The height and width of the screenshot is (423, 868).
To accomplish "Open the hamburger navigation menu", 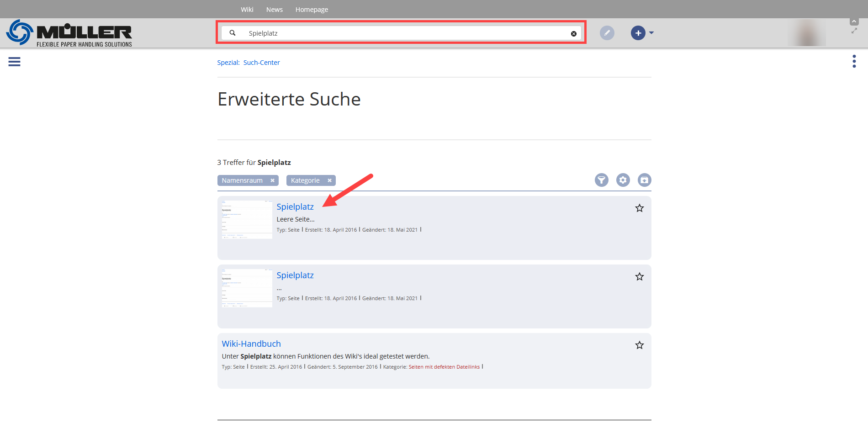I will [14, 62].
